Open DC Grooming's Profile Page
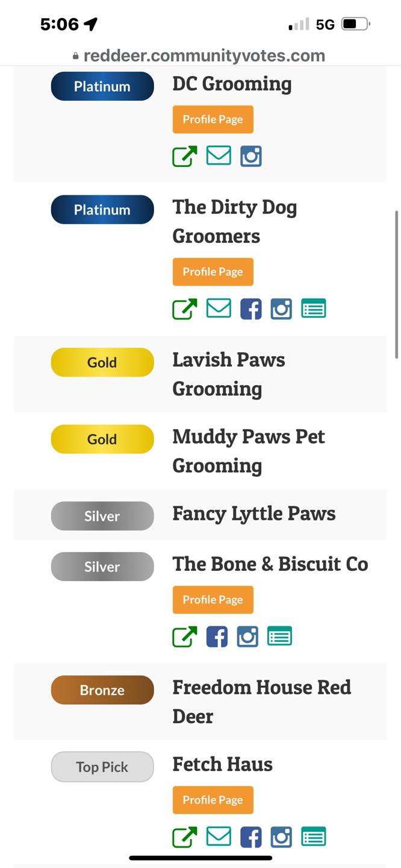Viewport: 401px width, 868px height. coord(213,119)
